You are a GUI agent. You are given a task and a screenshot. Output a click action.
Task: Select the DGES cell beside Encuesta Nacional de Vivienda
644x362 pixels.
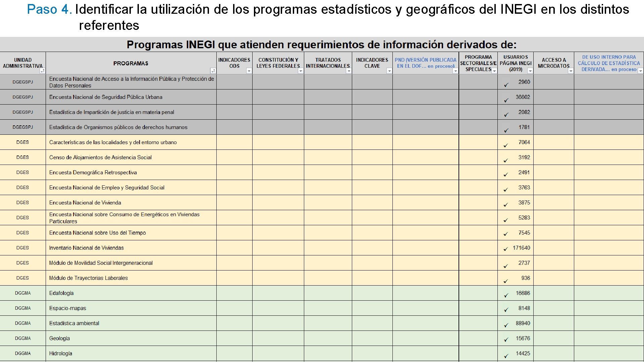click(23, 202)
